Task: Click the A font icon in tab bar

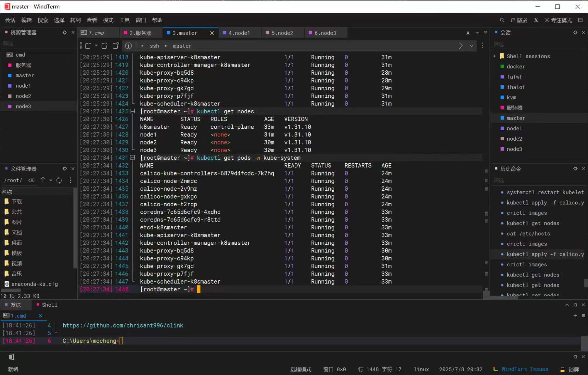Action: coord(468,33)
